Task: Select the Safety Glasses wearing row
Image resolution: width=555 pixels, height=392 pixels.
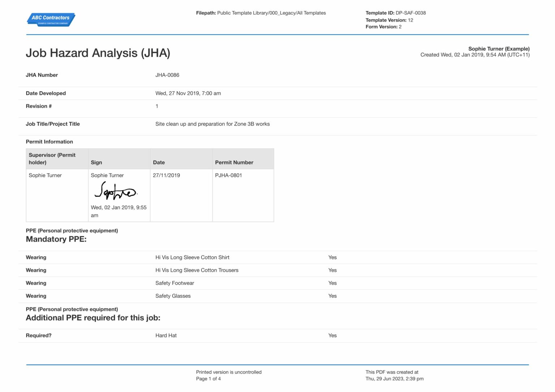Action: click(173, 296)
